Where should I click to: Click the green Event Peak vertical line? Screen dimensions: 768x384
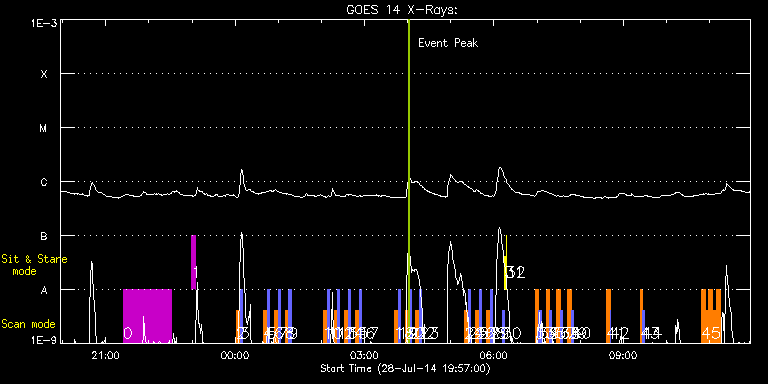pyautogui.click(x=408, y=181)
